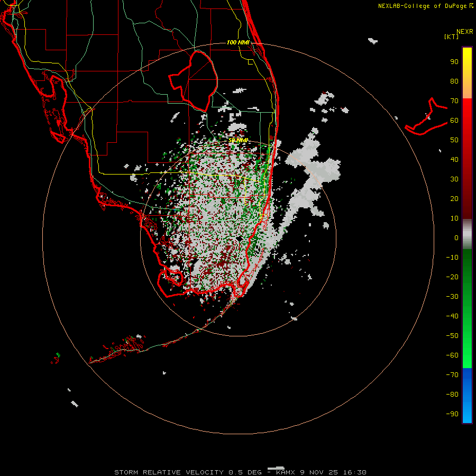Viewport: 476px width, 476px height.
Task: Click the -80 value on velocity scale
Action: 452,395
